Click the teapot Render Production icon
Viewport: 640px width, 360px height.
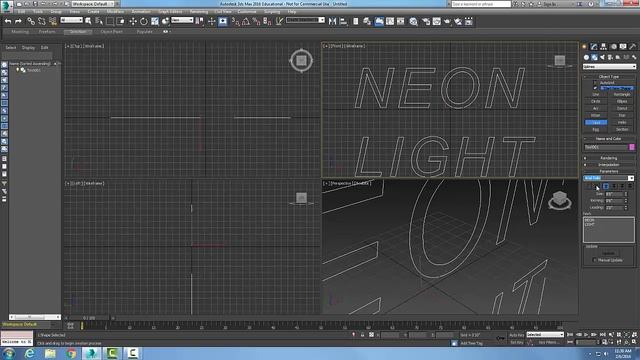447,21
